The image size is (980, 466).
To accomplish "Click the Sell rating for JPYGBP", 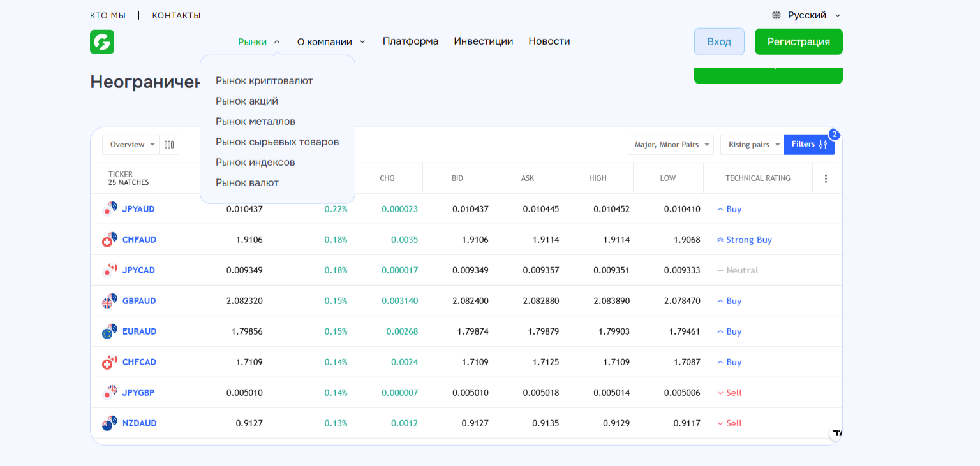I will 729,393.
